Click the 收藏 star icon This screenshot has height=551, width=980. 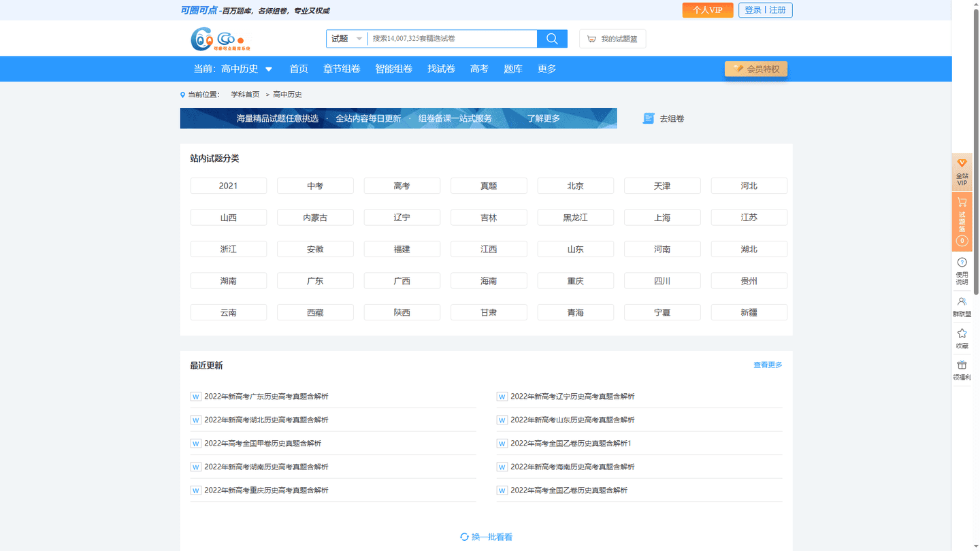(962, 333)
